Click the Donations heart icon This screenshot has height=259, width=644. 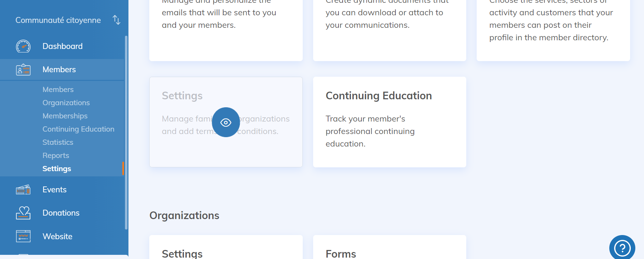[x=23, y=213]
